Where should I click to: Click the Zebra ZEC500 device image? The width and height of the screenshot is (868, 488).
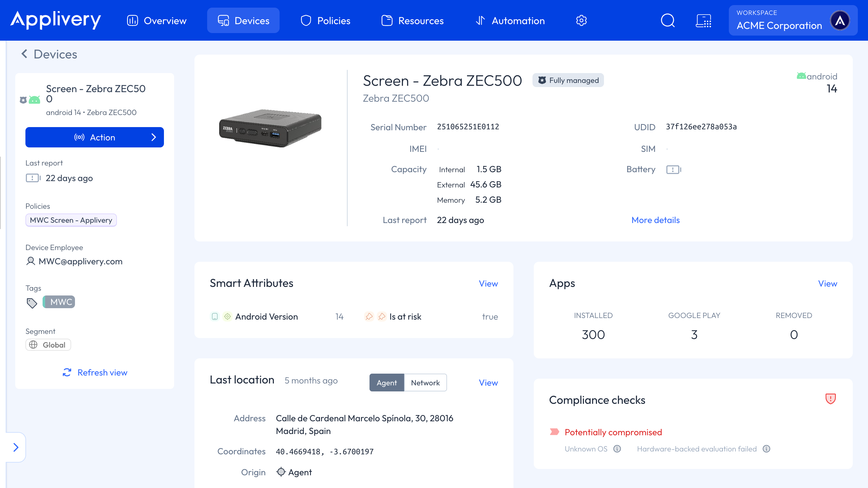click(x=270, y=128)
